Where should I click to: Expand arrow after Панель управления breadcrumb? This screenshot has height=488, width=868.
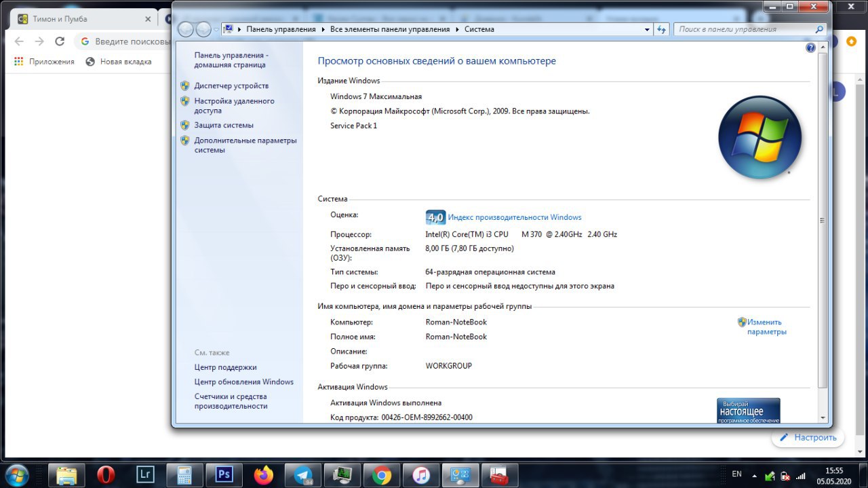pyautogui.click(x=323, y=29)
